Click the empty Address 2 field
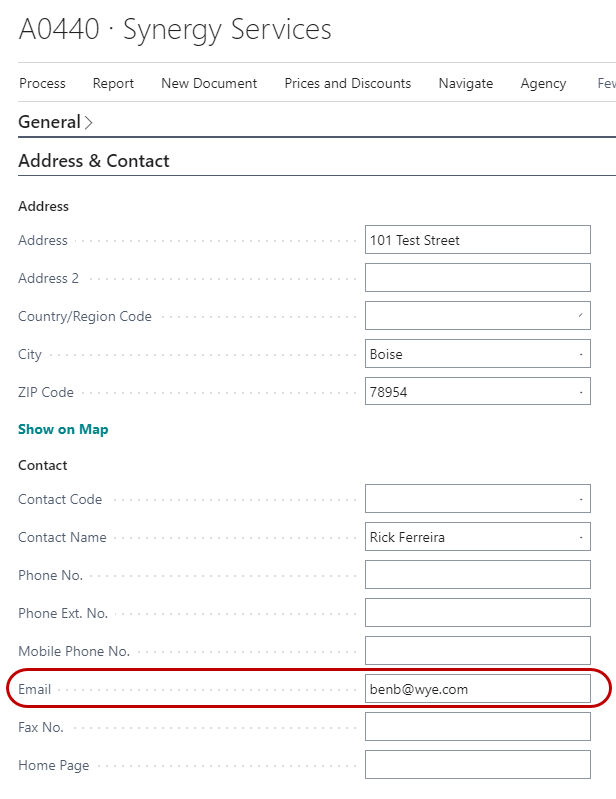Viewport: 616px width, 799px height. click(x=477, y=278)
